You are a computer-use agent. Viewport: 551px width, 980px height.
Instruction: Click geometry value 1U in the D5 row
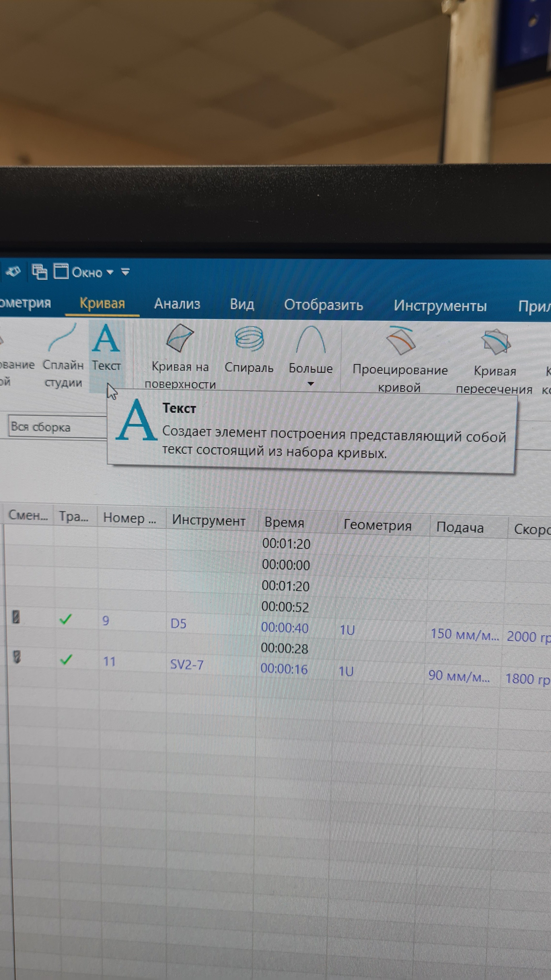pos(347,630)
